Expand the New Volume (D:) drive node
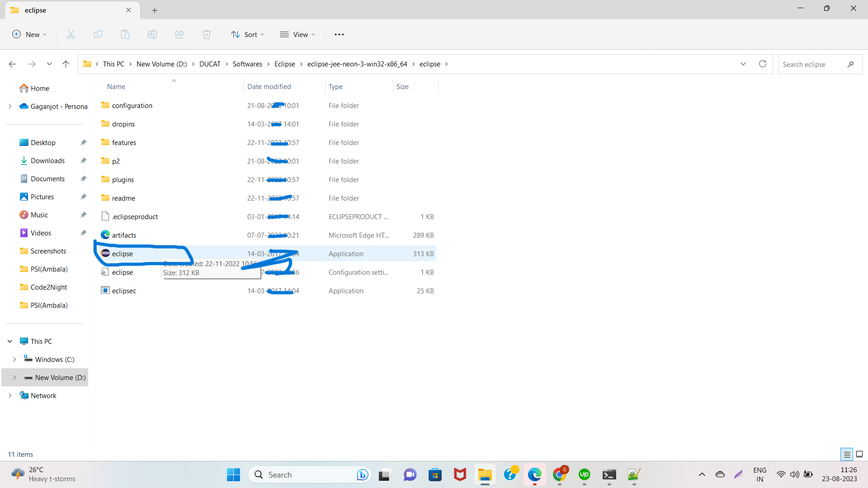Image resolution: width=868 pixels, height=488 pixels. tap(14, 378)
